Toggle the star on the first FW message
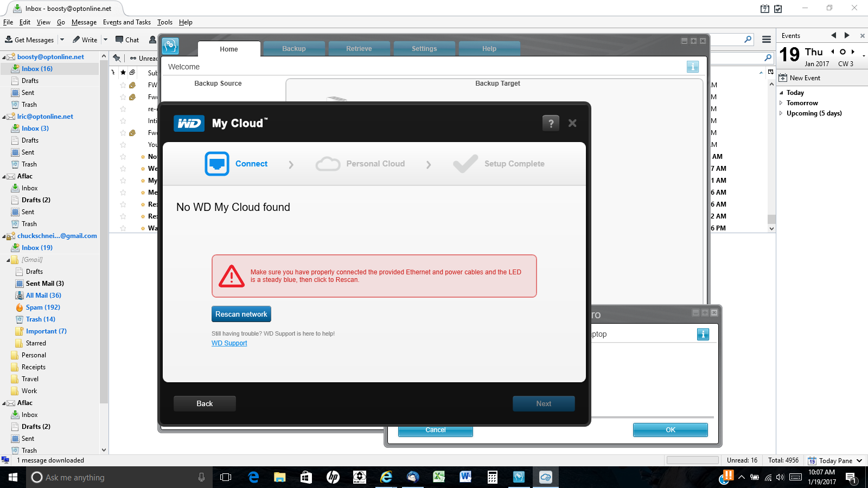This screenshot has width=868, height=488. pos(123,85)
